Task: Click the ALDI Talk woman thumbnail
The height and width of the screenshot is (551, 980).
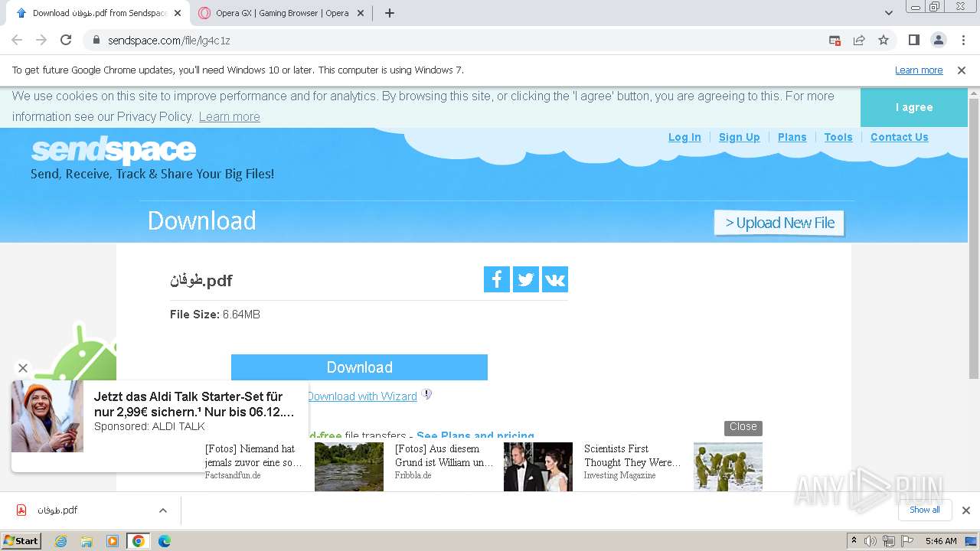Action: tap(47, 416)
